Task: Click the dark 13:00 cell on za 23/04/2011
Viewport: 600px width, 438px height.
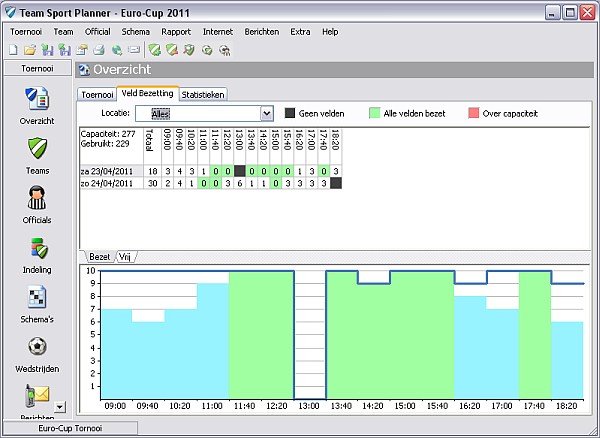Action: pyautogui.click(x=240, y=171)
